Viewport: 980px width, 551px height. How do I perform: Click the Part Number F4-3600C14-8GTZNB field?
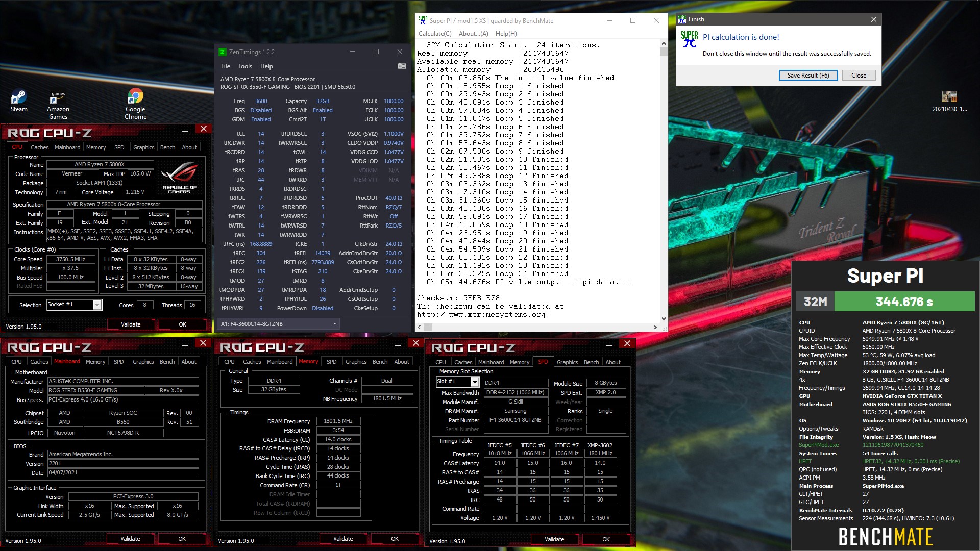point(516,420)
